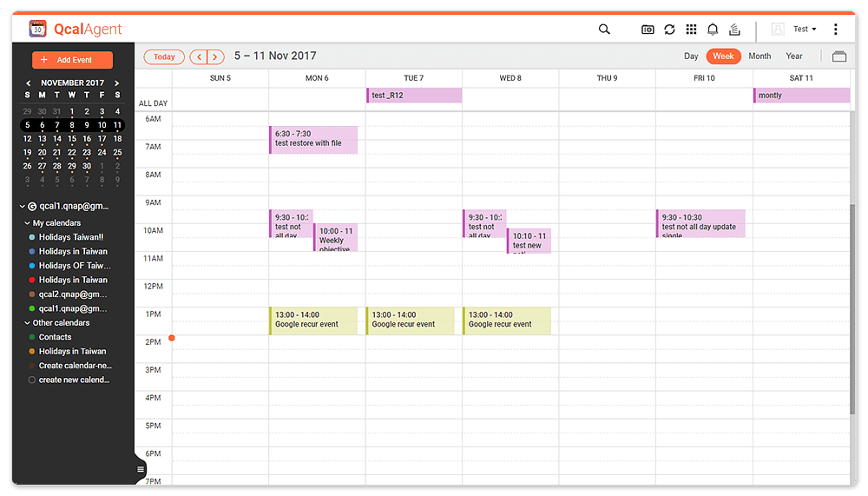Click the TUE 7 column header
868x496 pixels.
pyautogui.click(x=413, y=78)
